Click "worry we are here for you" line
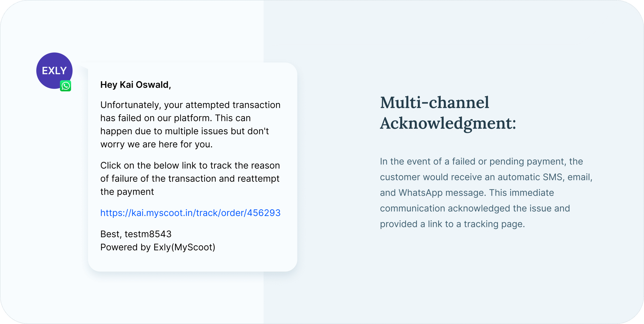Viewport: 644px width, 324px height. 156,144
